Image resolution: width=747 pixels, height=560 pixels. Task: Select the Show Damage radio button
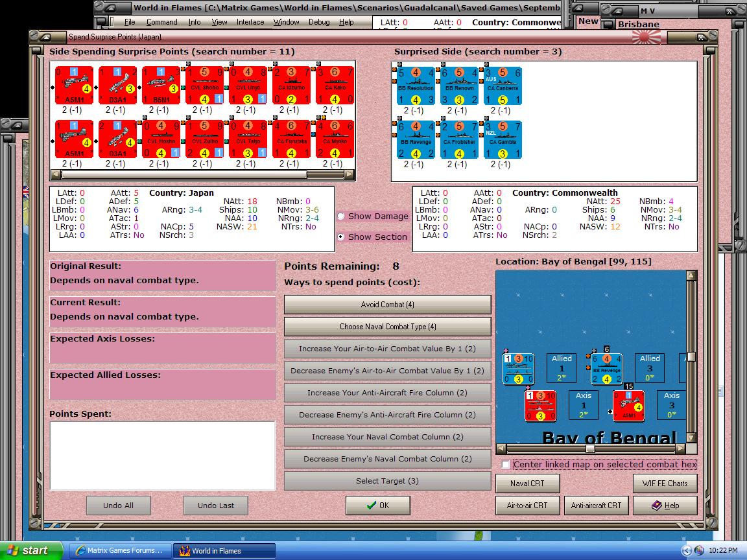click(341, 216)
